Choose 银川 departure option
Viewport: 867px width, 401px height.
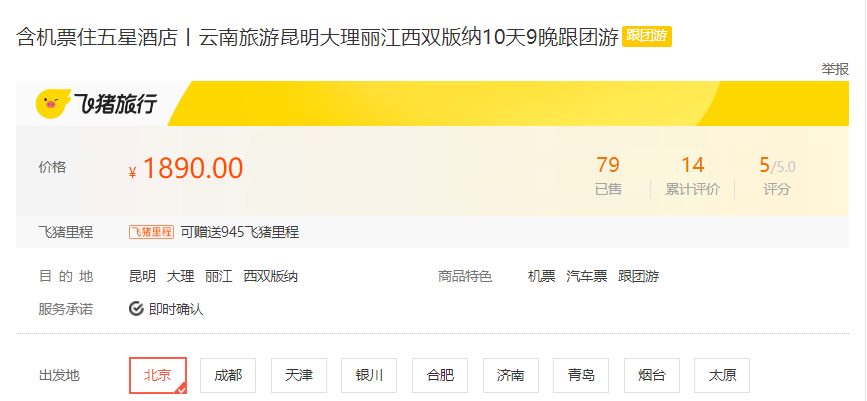click(369, 376)
